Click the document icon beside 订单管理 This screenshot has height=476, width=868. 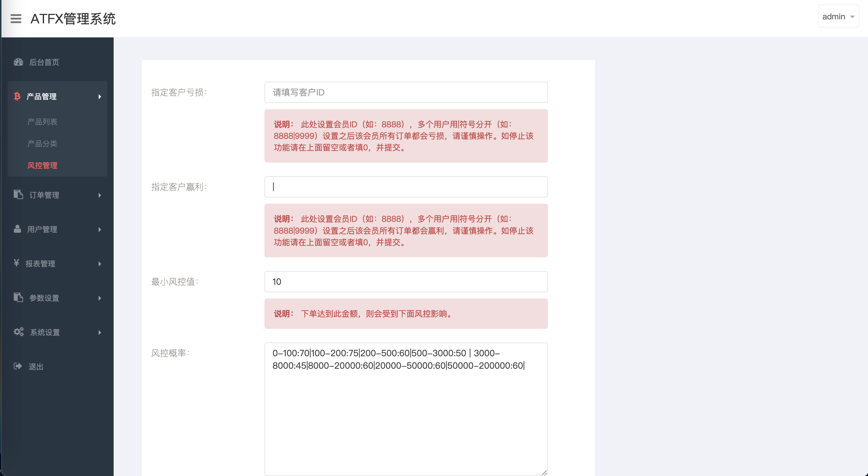point(18,195)
